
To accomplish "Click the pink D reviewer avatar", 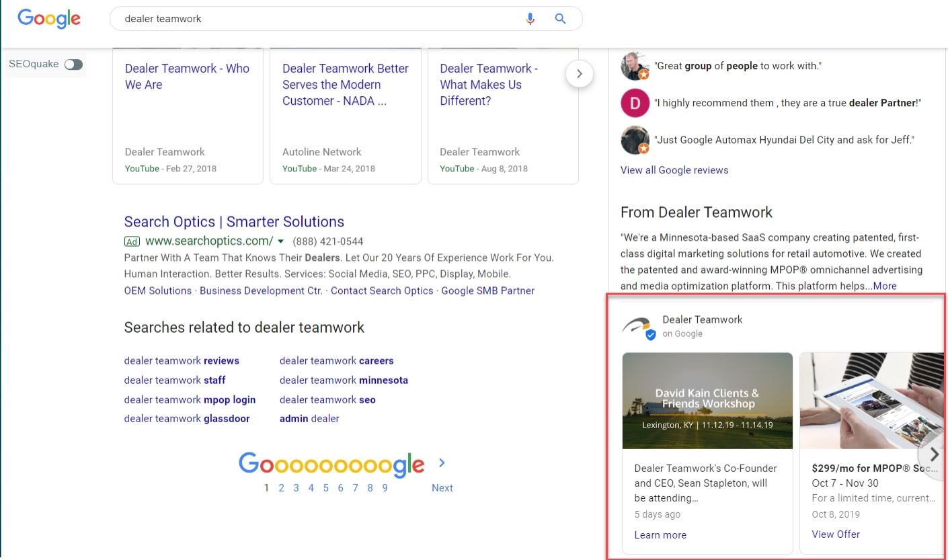I will point(635,104).
